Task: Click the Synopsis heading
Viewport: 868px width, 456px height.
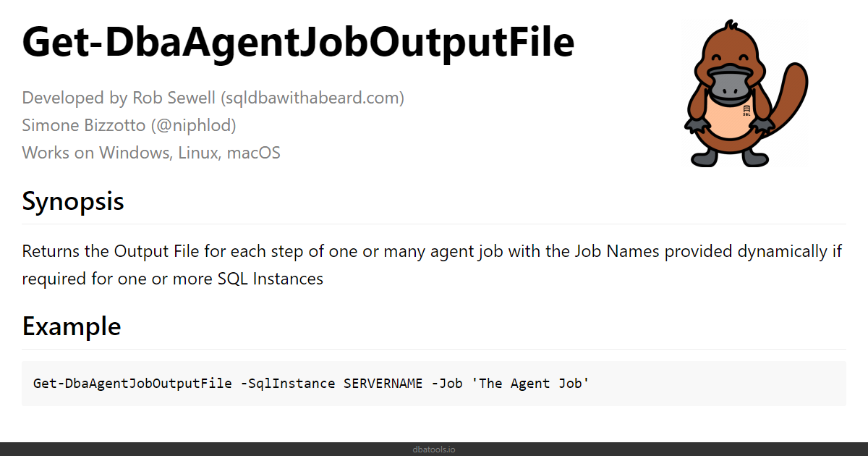Action: pyautogui.click(x=73, y=201)
